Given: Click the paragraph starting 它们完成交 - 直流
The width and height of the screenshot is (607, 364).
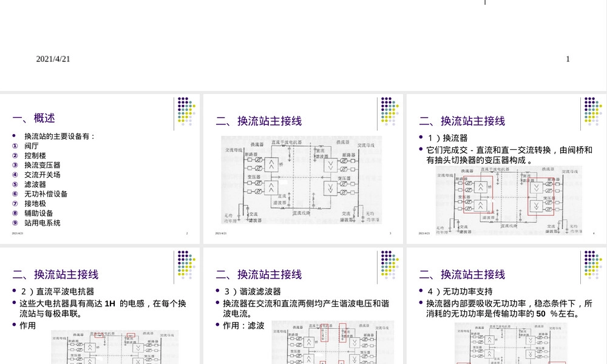Looking at the screenshot, I should click(x=509, y=155).
